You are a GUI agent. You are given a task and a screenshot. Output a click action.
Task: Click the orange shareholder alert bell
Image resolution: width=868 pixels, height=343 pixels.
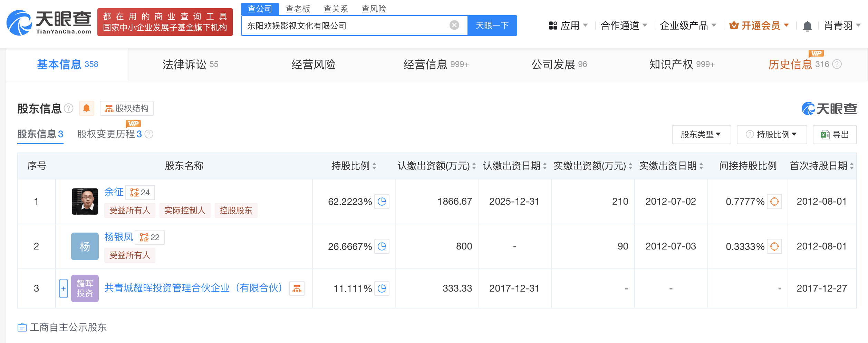coord(86,108)
